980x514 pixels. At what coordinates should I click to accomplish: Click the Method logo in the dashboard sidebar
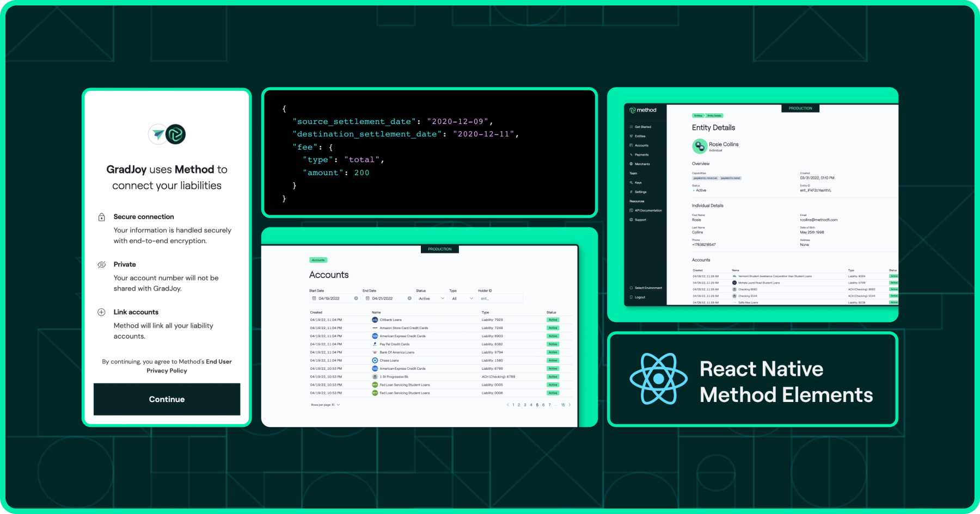click(643, 110)
